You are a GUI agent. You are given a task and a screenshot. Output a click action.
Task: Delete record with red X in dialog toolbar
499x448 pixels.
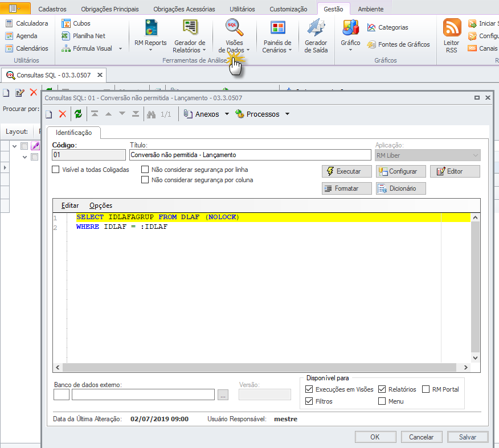pos(63,114)
